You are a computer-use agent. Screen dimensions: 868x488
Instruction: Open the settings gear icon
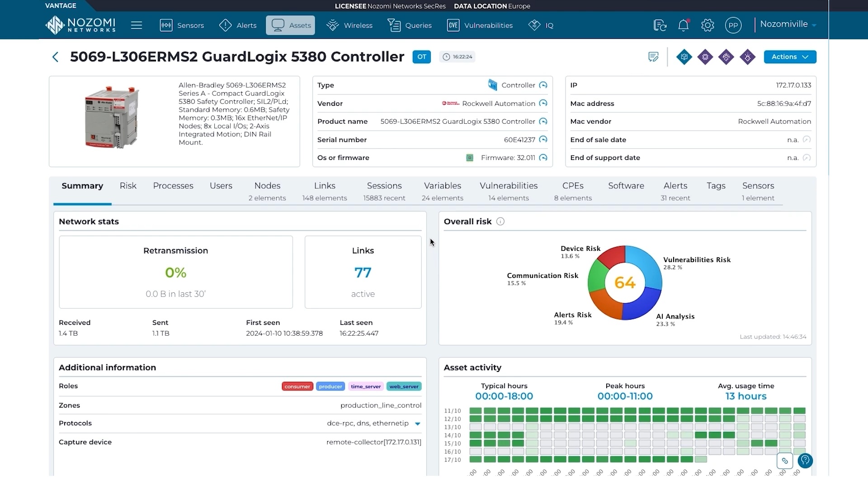point(708,25)
